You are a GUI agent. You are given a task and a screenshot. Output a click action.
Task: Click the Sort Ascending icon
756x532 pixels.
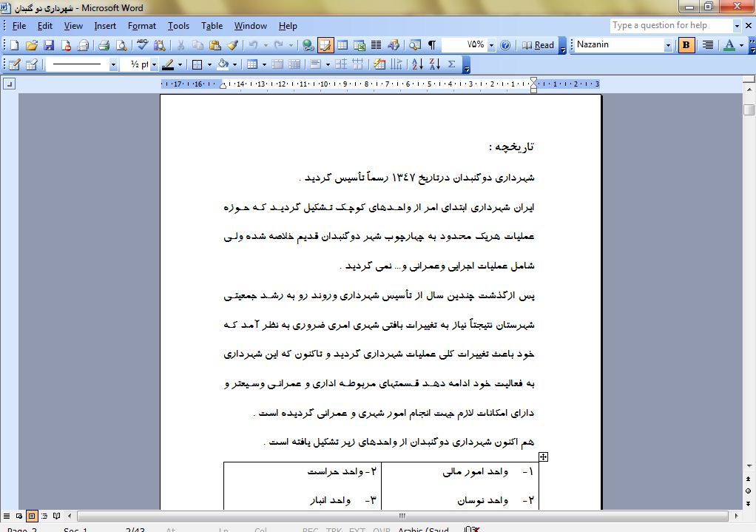[417, 64]
